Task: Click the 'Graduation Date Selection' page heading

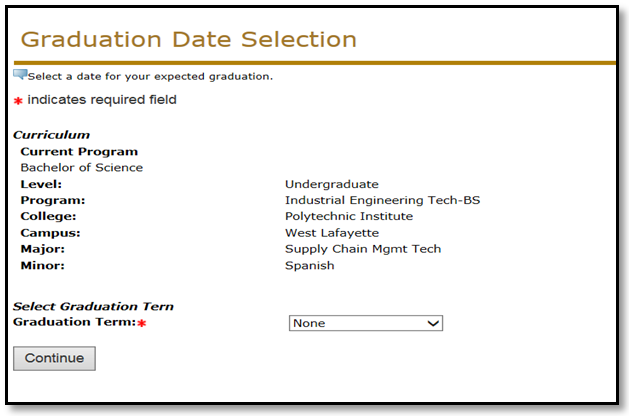Action: (x=188, y=40)
